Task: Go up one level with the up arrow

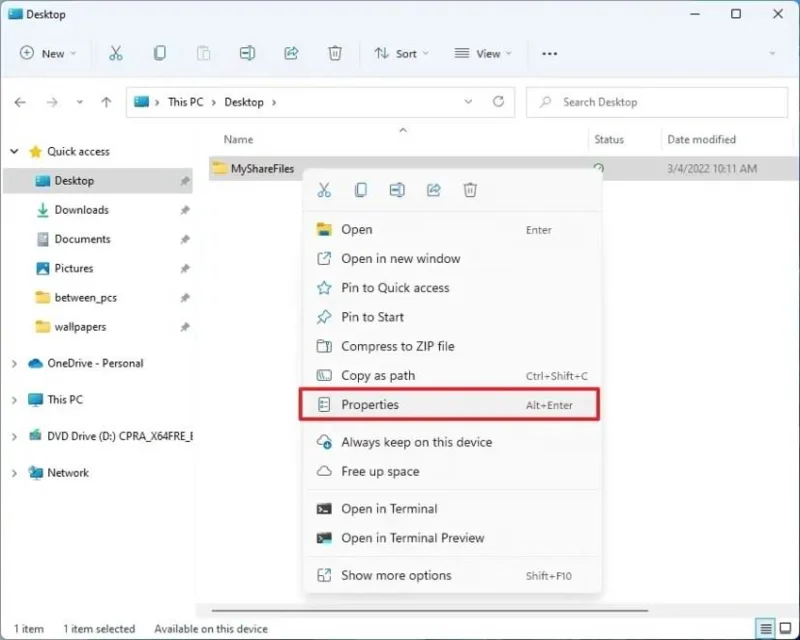Action: [x=106, y=103]
